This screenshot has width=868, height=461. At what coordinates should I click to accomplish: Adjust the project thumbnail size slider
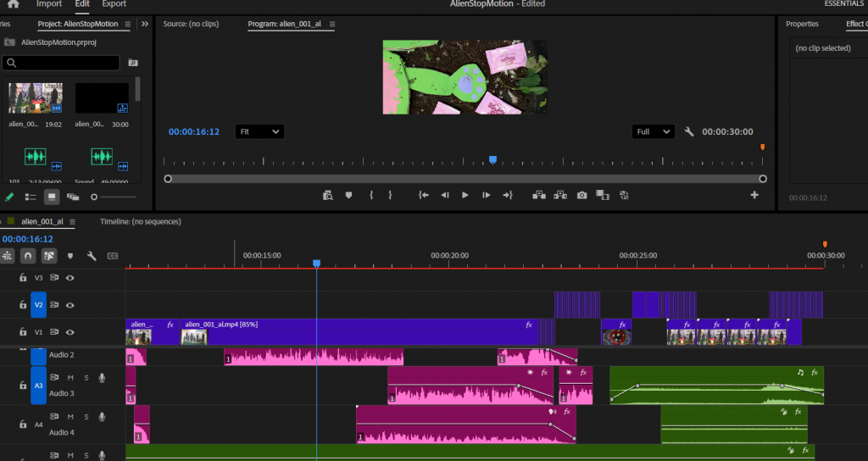tap(95, 197)
